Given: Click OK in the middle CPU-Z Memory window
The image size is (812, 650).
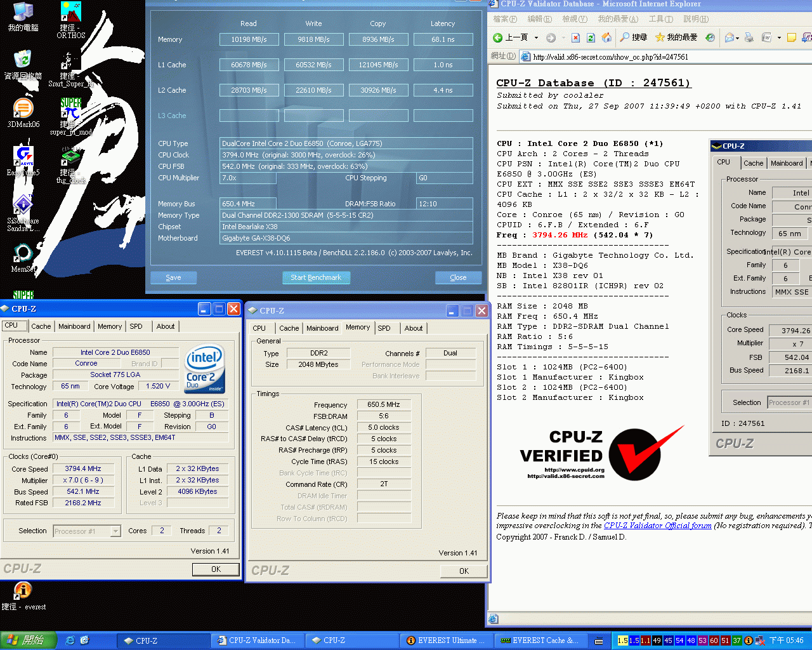Looking at the screenshot, I should 464,571.
